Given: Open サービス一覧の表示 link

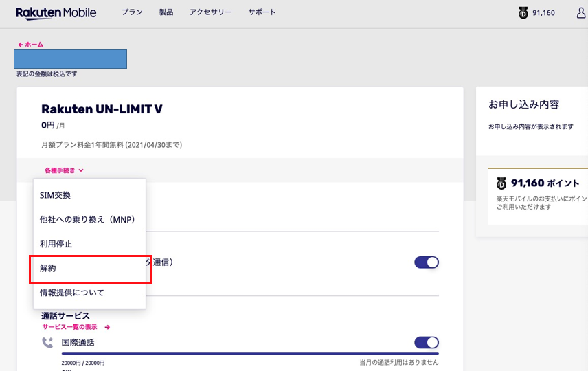Looking at the screenshot, I should (70, 327).
